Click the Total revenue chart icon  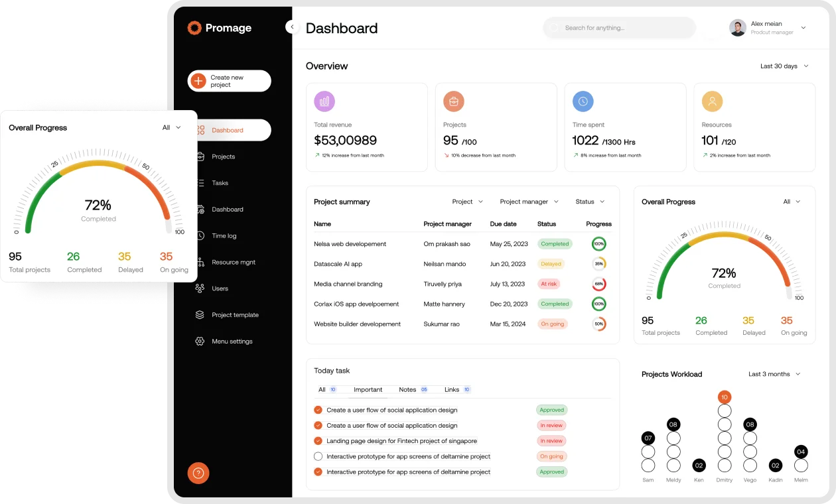(x=323, y=101)
